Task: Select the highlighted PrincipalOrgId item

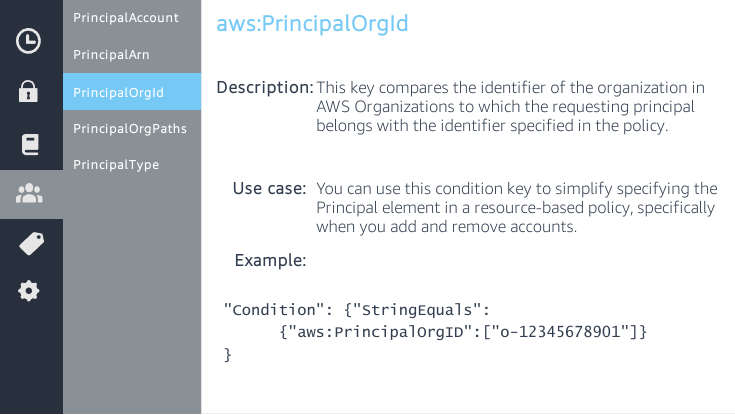Action: pos(118,93)
